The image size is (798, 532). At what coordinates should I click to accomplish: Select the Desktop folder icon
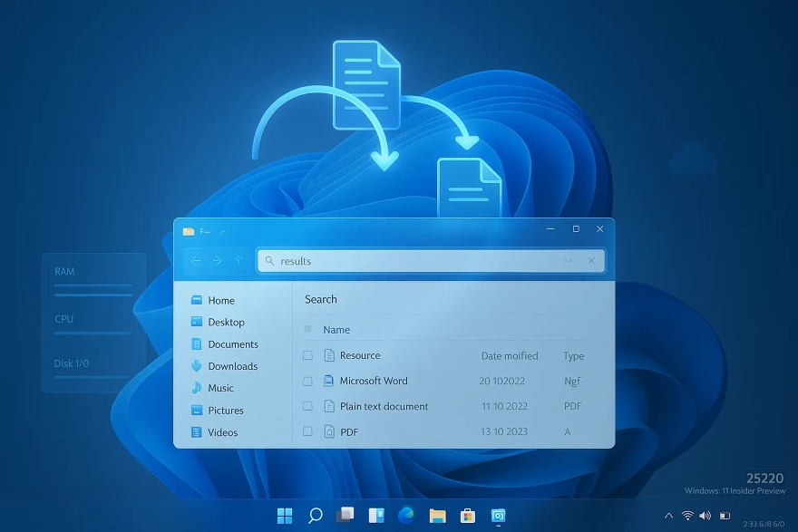pos(198,322)
